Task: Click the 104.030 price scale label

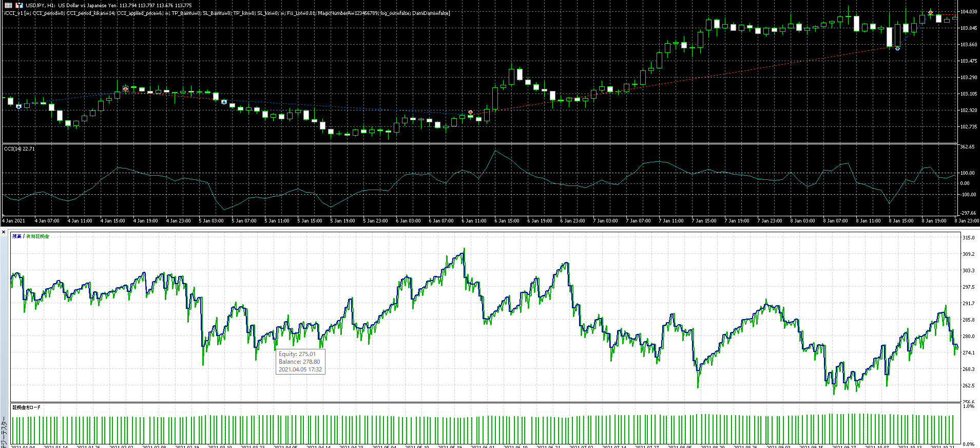Action: coord(969,11)
